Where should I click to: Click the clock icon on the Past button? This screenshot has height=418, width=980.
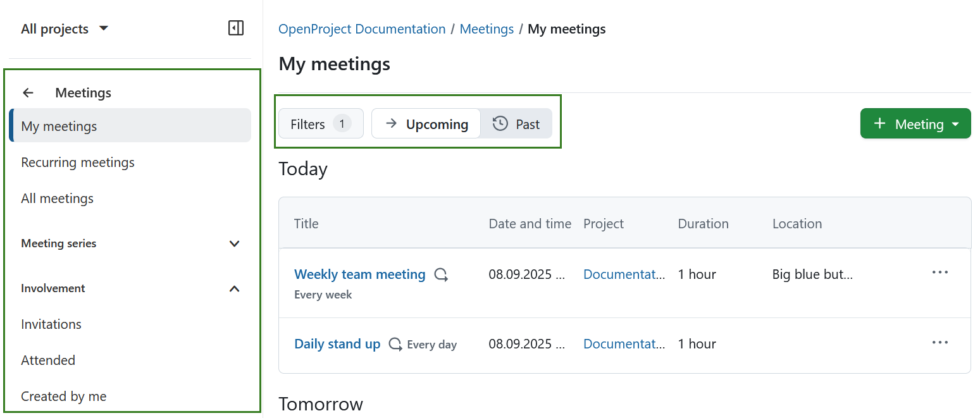[499, 123]
